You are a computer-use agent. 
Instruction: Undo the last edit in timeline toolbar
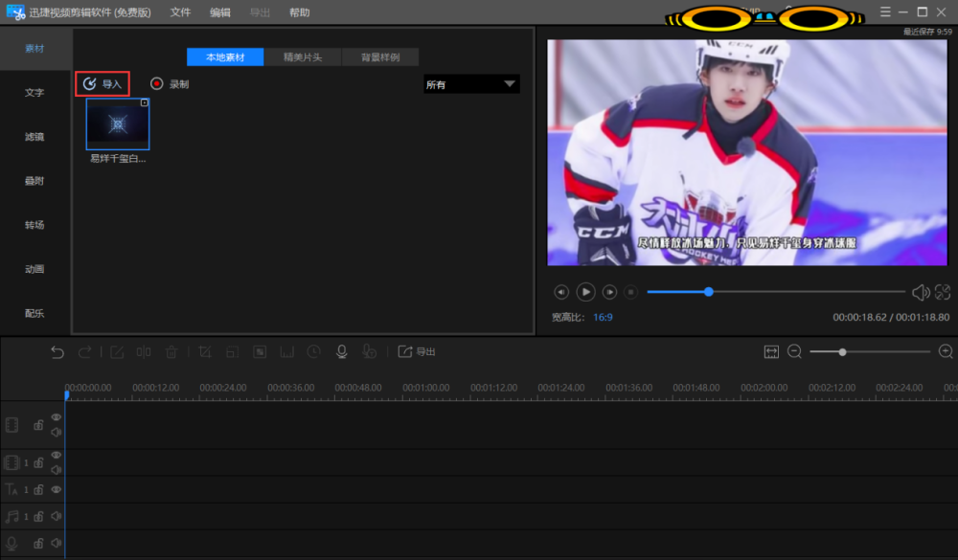click(x=57, y=351)
